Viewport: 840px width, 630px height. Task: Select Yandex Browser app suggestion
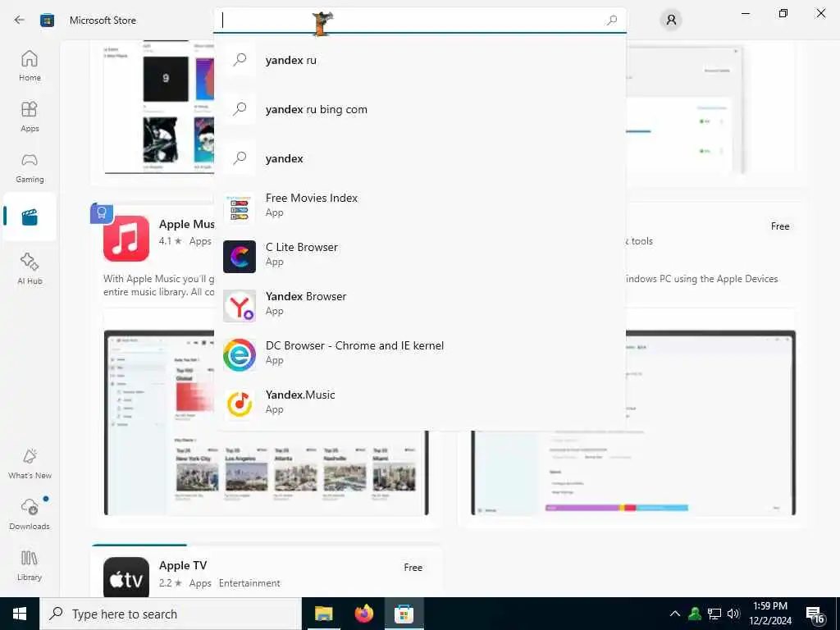pos(420,306)
